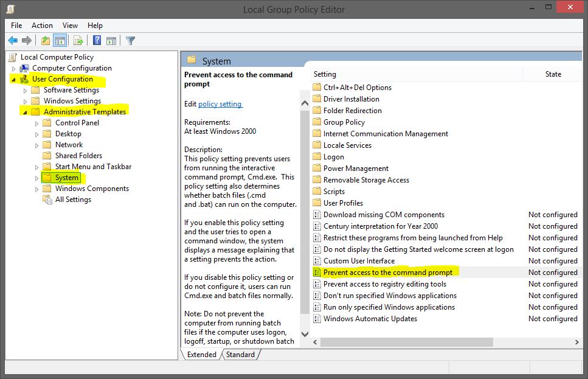Viewport: 588px width, 379px height.
Task: Click the All Settings icon in tree
Action: coord(47,200)
